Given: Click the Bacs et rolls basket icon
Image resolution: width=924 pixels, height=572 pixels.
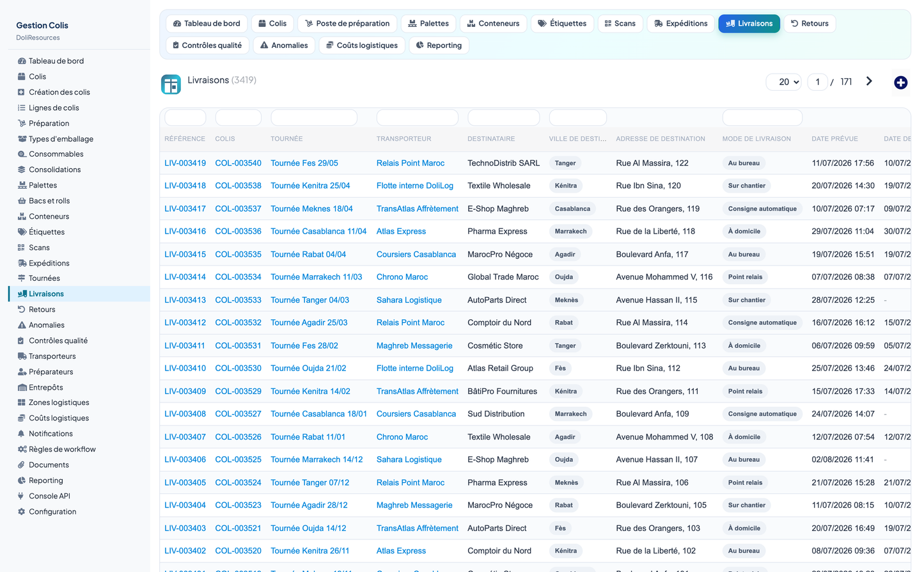Looking at the screenshot, I should tap(22, 201).
